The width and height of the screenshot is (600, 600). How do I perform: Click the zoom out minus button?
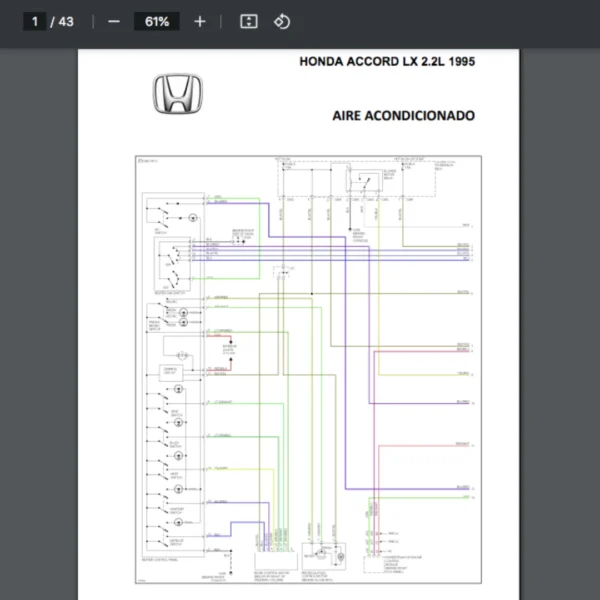tap(113, 21)
